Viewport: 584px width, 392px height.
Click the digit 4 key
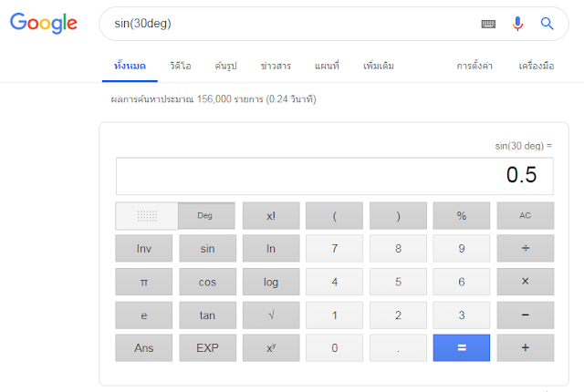[x=335, y=282]
